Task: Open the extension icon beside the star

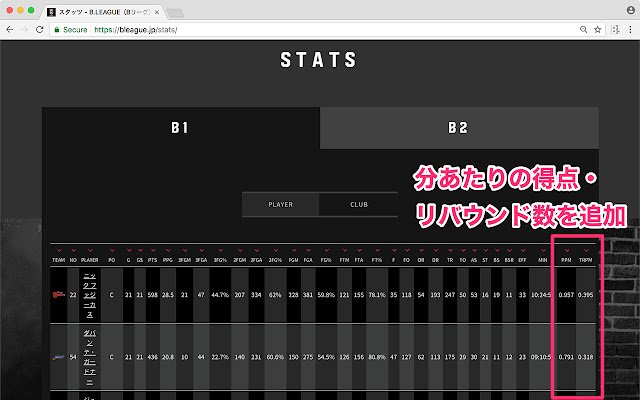Action: pos(616,29)
